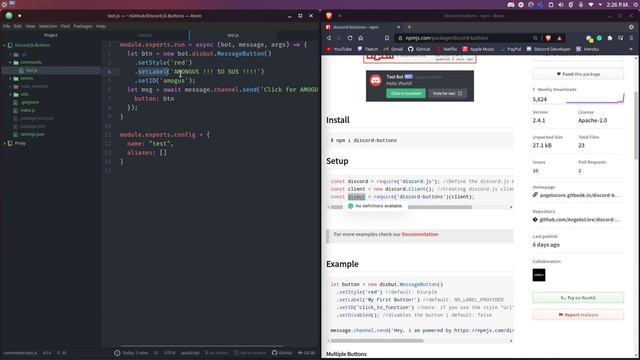Screen dimensions: 640x360
Task: Open Heroku bookmark
Action: [587, 49]
